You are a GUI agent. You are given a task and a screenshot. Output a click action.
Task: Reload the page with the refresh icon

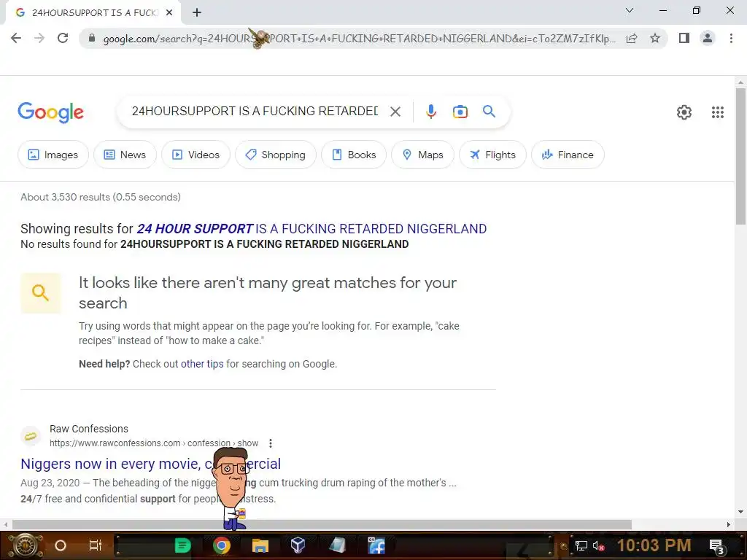[63, 38]
